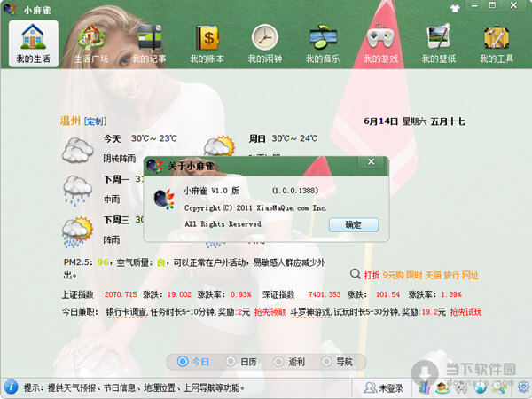Image resolution: width=532 pixels, height=399 pixels.
Task: Click the search magnifier icon next to 打折
Action: pyautogui.click(x=355, y=273)
